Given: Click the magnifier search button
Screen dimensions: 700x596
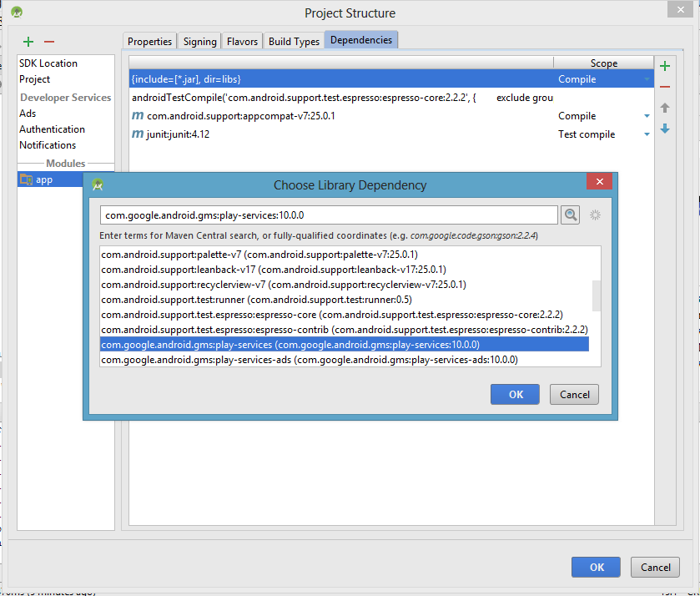Looking at the screenshot, I should coord(570,215).
